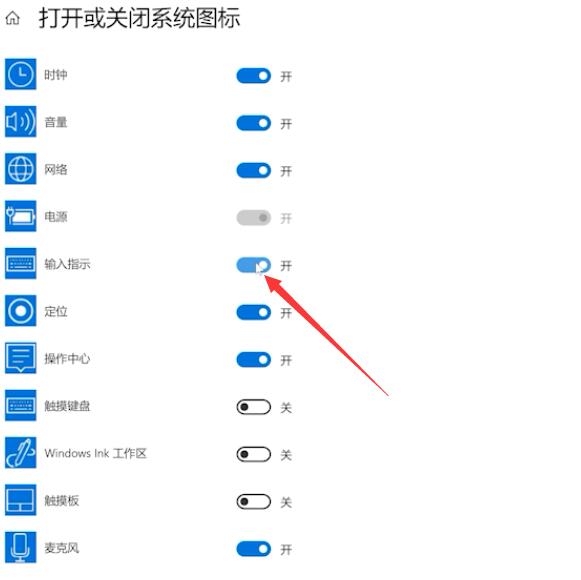Switch off the microphone (麦克风) toggle
The width and height of the screenshot is (581, 580).
pos(253,549)
